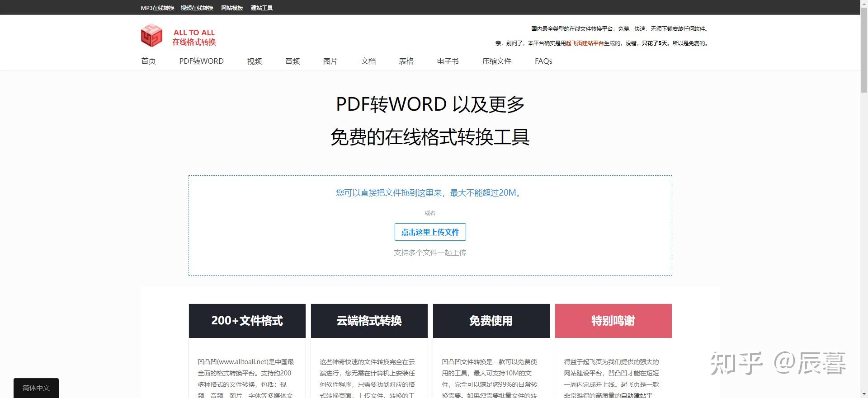Open the MP3在线转换 top link
The width and height of the screenshot is (868, 398).
click(157, 8)
